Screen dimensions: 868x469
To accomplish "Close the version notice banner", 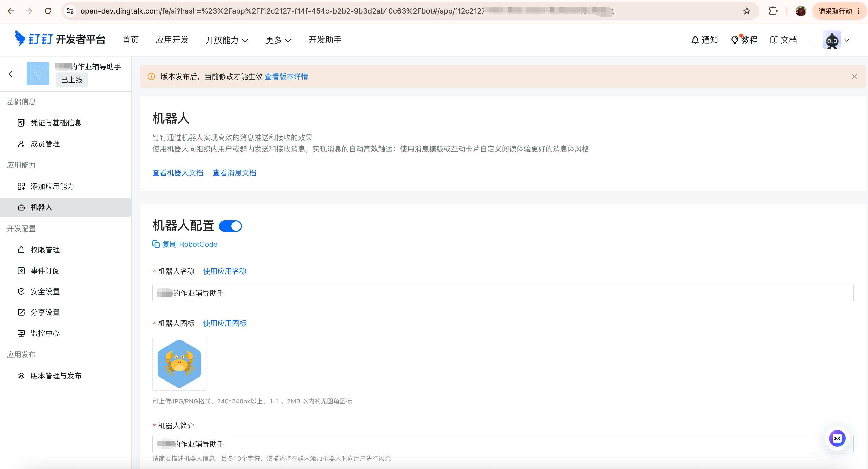I will [x=854, y=77].
